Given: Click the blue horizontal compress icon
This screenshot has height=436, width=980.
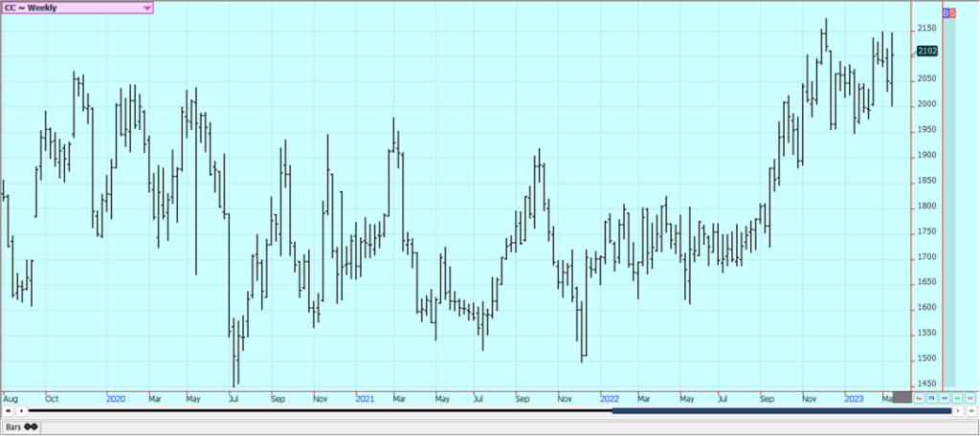Looking at the screenshot, I should pos(945,398).
